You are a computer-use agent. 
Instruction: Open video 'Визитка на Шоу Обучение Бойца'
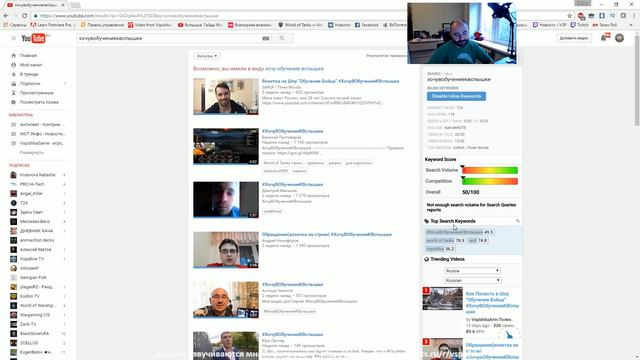point(330,81)
